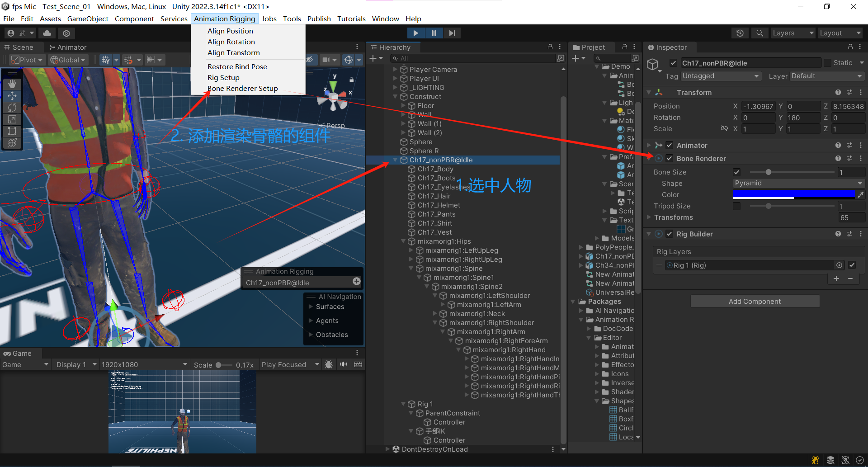868x467 pixels.
Task: Open the GameObject menu
Action: (x=88, y=19)
